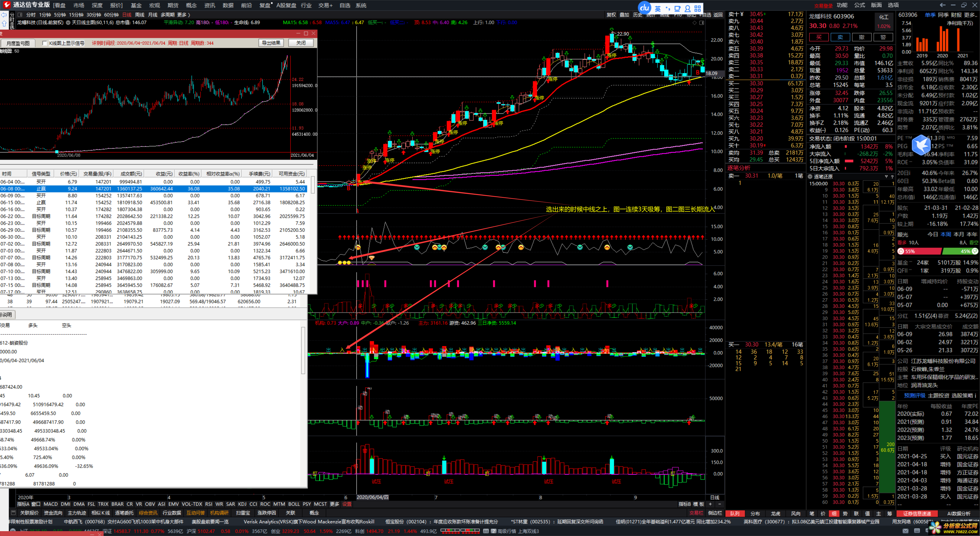Switch to the 月度盈亏图 tab
Image resolution: width=980 pixels, height=536 pixels.
18,43
